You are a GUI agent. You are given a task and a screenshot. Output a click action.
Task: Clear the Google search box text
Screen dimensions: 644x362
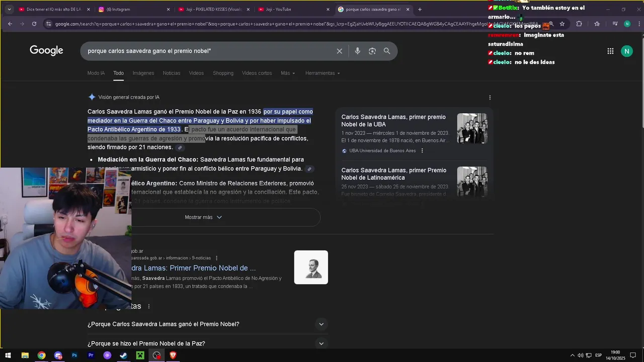(x=339, y=51)
